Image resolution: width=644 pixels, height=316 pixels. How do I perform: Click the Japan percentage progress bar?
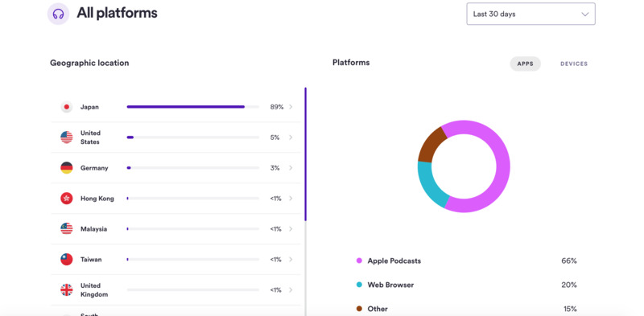point(193,107)
